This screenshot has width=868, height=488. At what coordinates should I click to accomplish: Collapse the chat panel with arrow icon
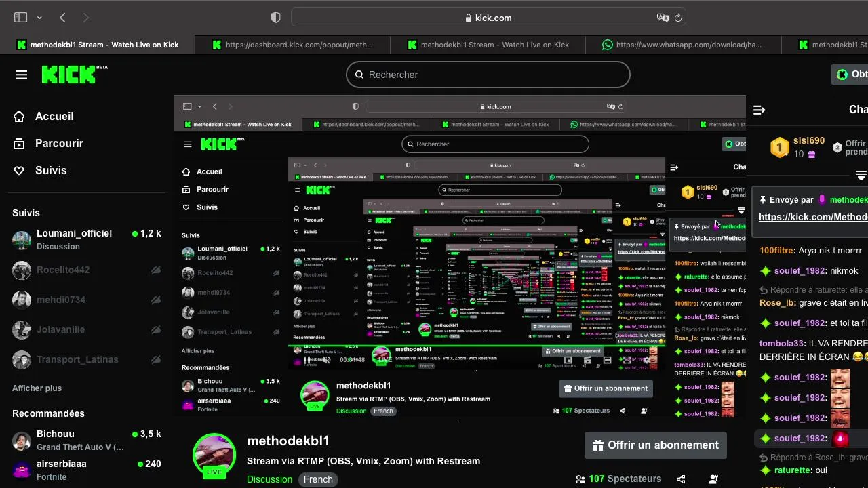tap(759, 110)
